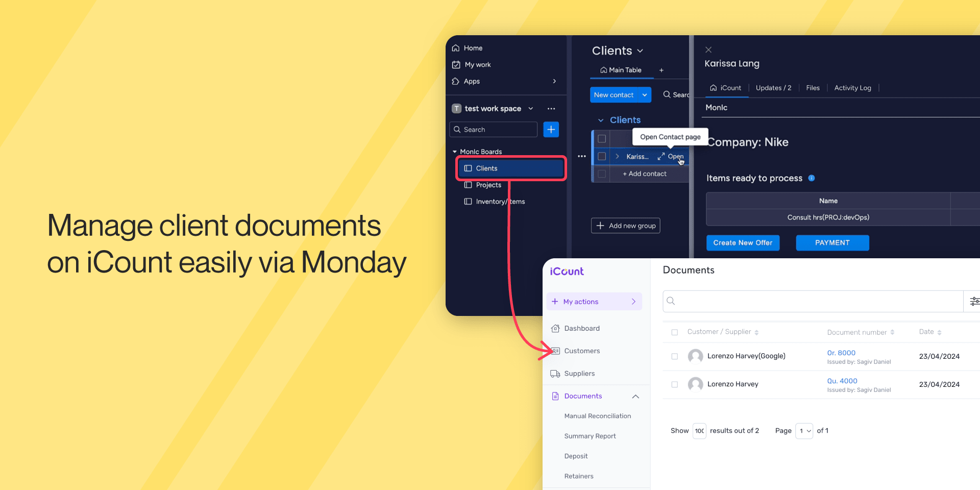This screenshot has height=490, width=980.
Task: Click the info icon beside Items ready
Action: (x=812, y=178)
